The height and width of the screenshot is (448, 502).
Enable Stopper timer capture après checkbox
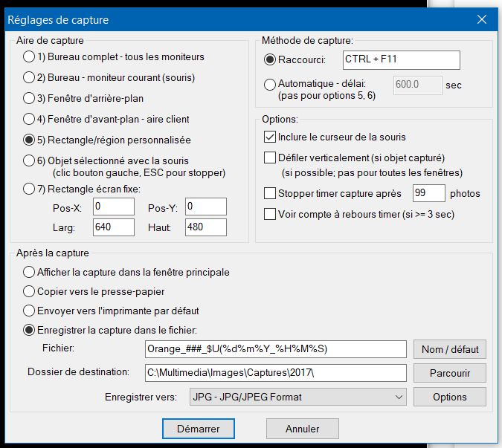click(270, 193)
